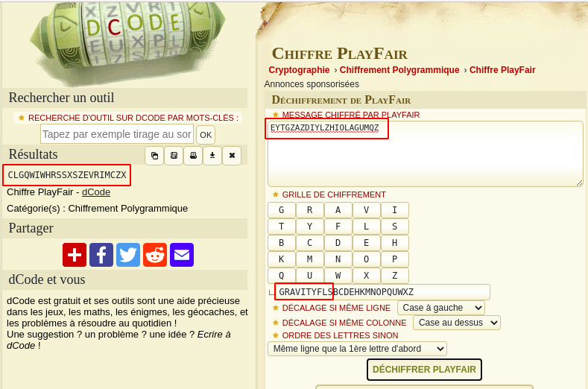This screenshot has height=389, width=588.
Task: Copy the results to clipboard
Action: coord(154,156)
